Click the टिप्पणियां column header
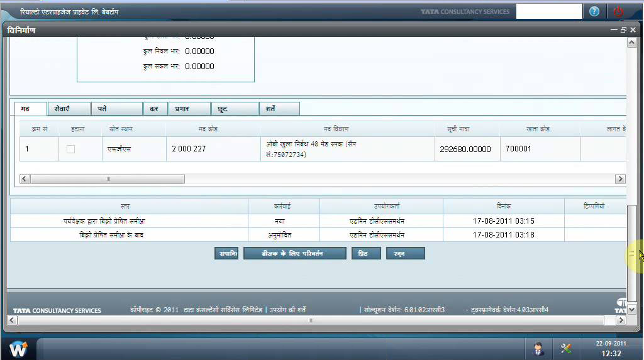 (x=595, y=206)
